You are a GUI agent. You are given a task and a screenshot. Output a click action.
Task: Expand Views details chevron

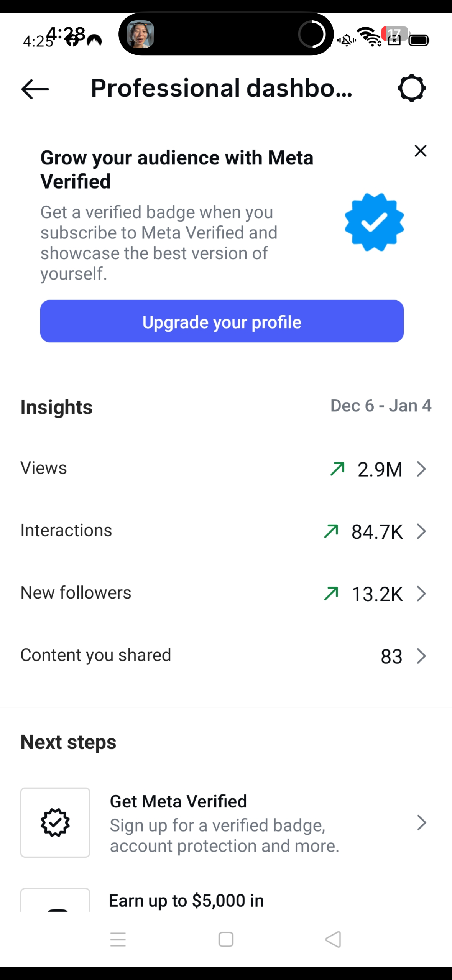coord(421,469)
